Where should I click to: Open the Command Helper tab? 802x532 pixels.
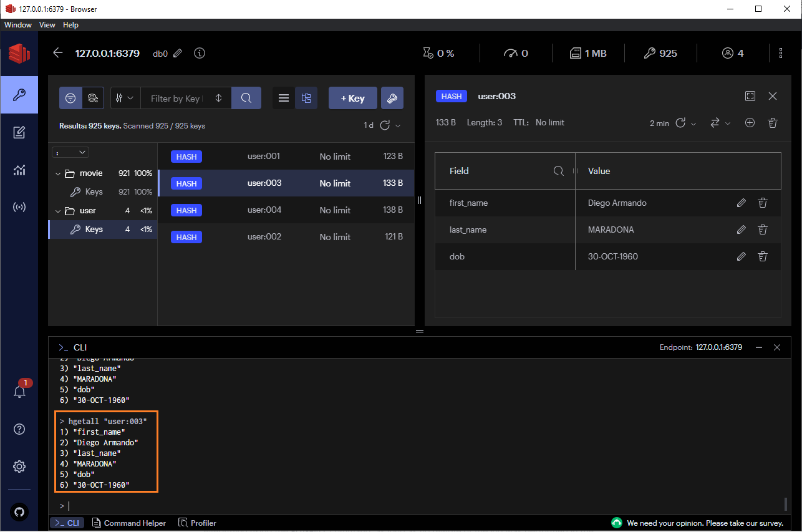click(x=129, y=523)
